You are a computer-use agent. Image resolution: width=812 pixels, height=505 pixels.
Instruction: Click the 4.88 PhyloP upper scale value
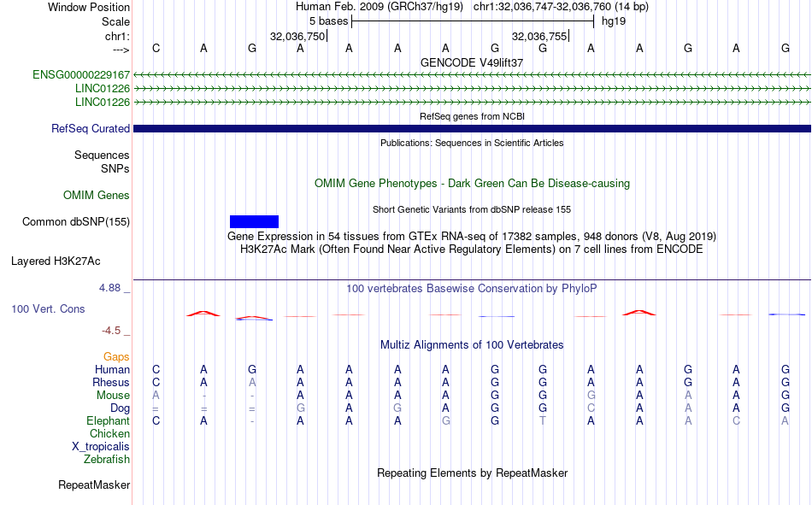[109, 287]
